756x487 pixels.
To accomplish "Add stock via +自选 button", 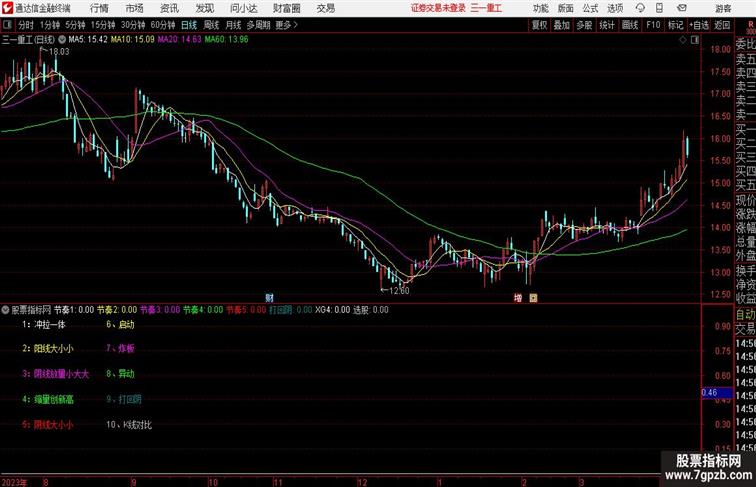I will pos(699,25).
